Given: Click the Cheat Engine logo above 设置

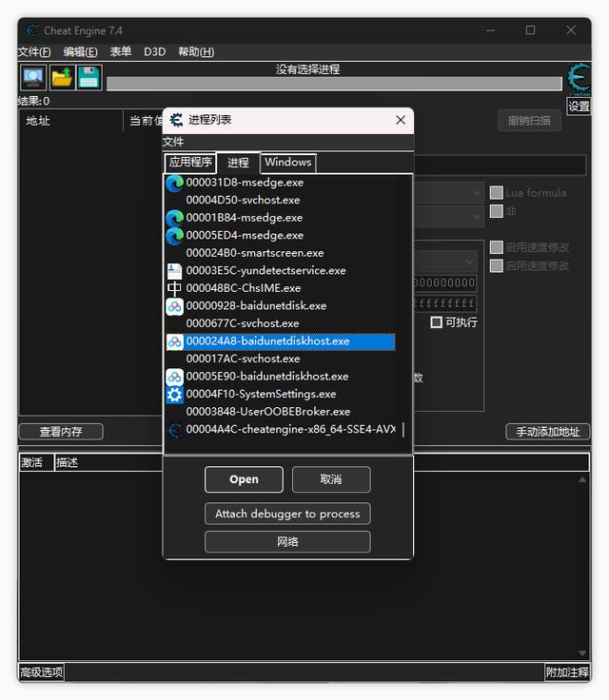Looking at the screenshot, I should pos(578,79).
